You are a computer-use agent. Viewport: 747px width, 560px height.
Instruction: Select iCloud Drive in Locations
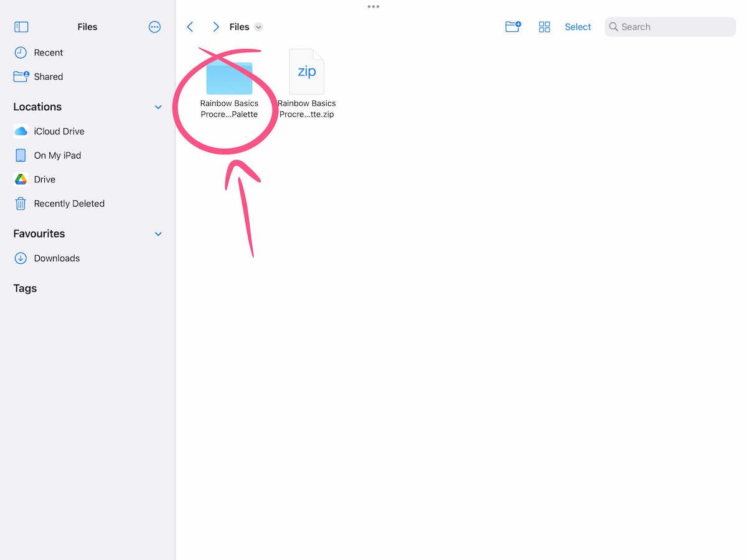click(x=59, y=131)
